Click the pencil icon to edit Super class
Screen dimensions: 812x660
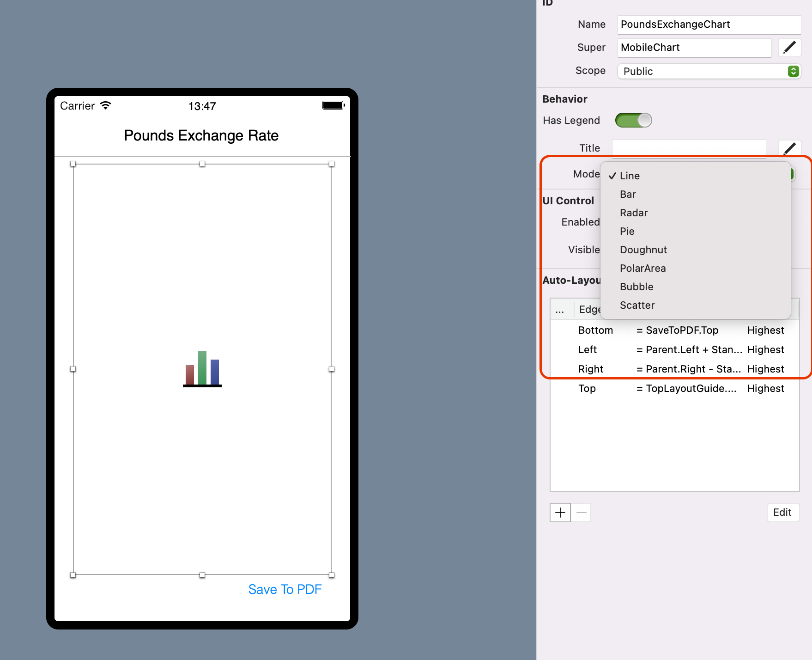[790, 47]
